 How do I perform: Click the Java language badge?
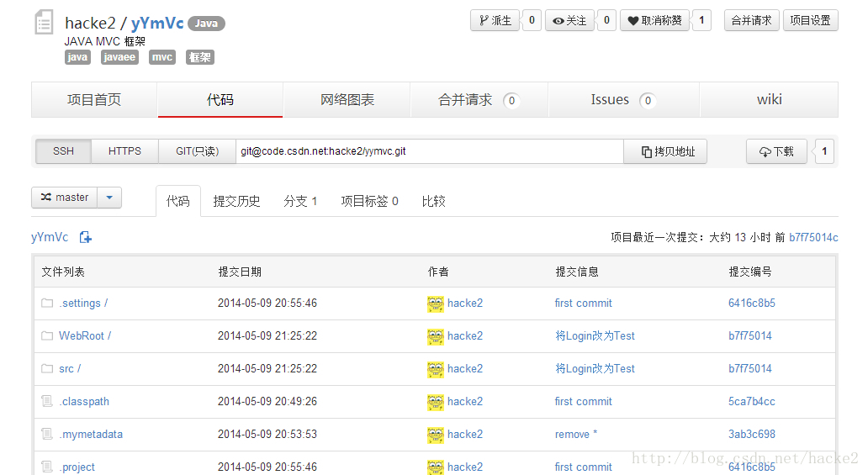(206, 24)
